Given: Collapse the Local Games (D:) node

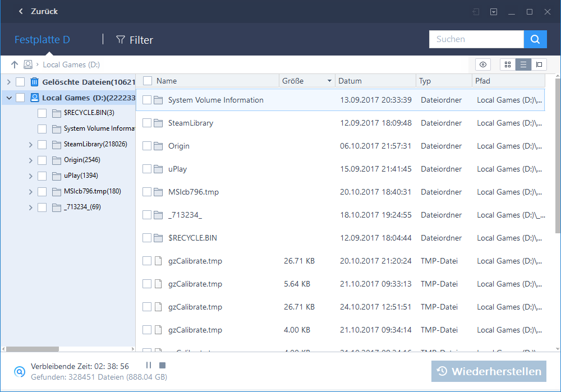Looking at the screenshot, I should point(8,98).
